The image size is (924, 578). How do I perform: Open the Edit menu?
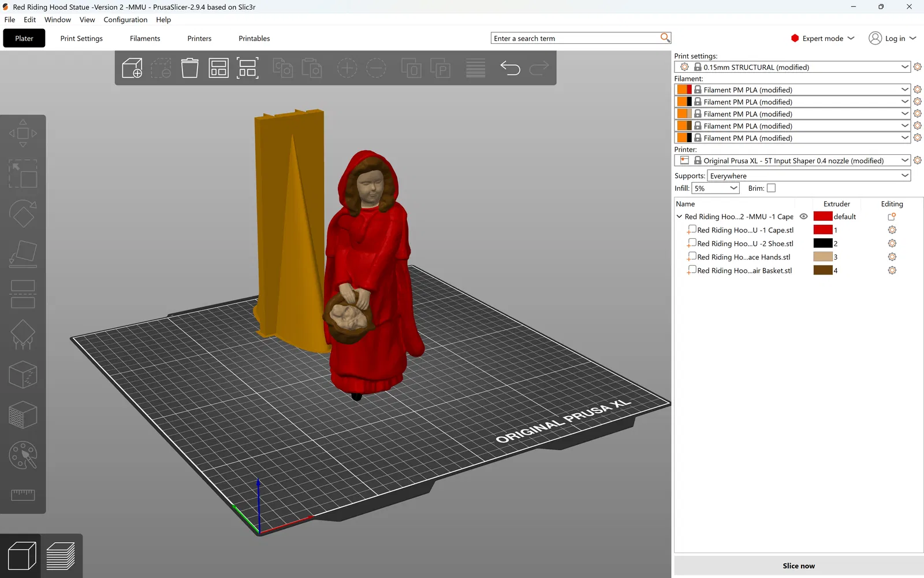30,20
